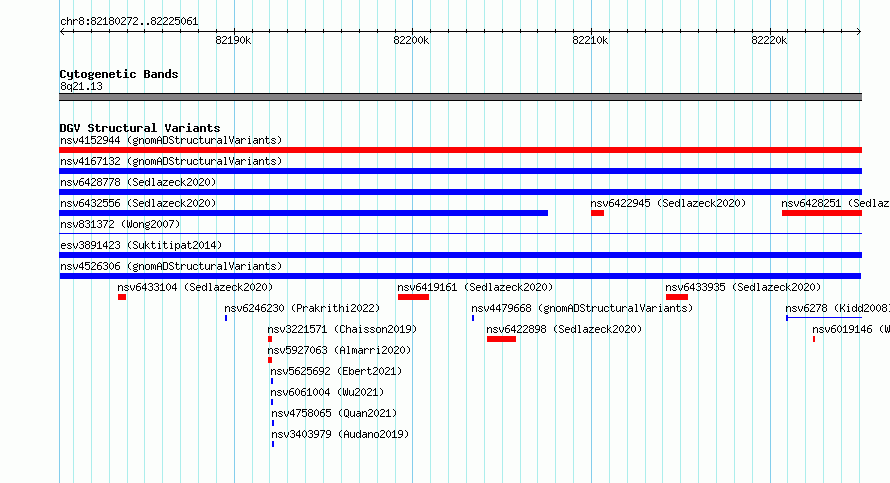Click blue bar under nsv4526306
This screenshot has width=890, height=483.
tap(460, 276)
